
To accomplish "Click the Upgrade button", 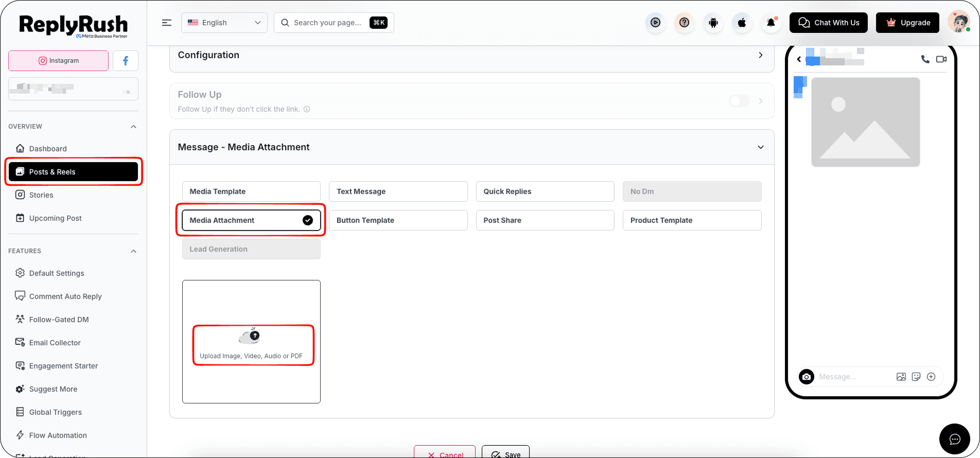I will click(x=908, y=23).
